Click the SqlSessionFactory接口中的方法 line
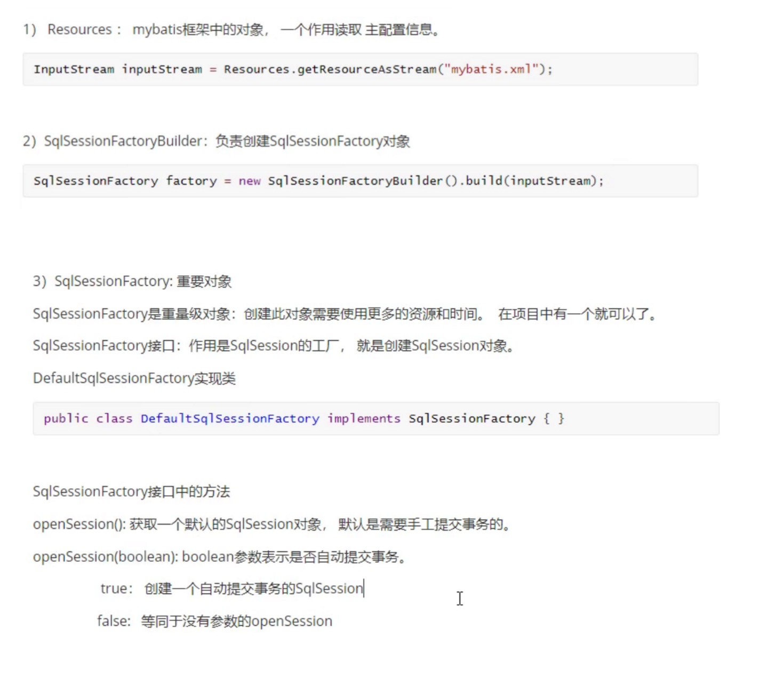 [x=131, y=491]
